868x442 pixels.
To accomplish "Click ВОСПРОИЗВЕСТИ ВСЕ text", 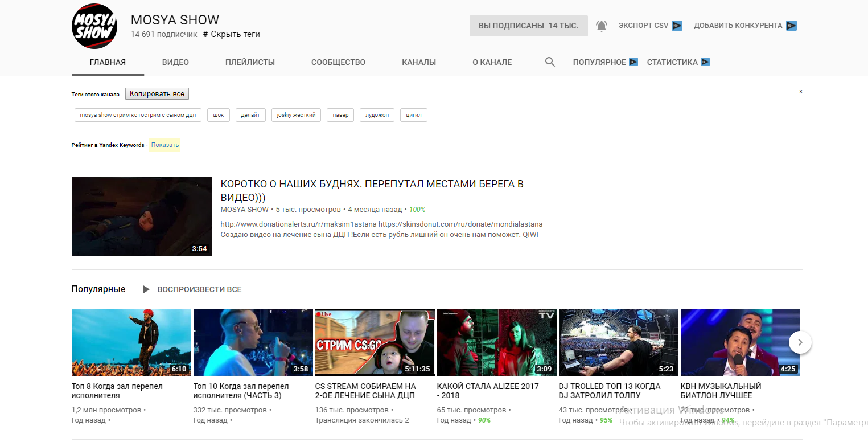I will (x=199, y=289).
